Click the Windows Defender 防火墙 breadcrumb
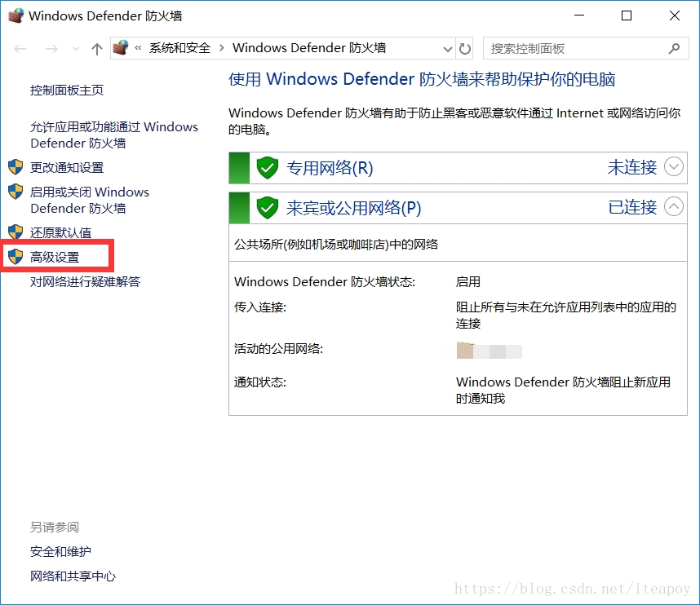The height and width of the screenshot is (605, 700). (309, 48)
